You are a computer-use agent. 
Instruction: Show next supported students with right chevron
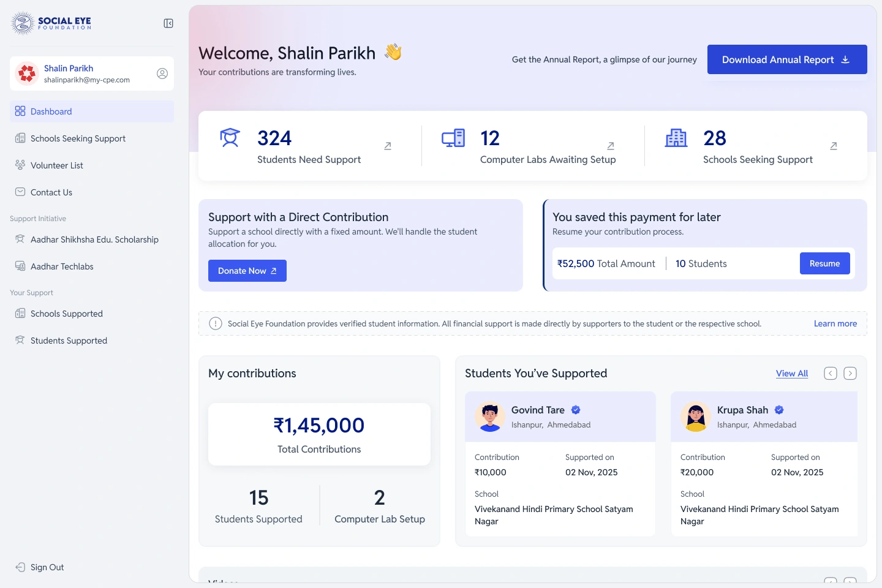(850, 374)
